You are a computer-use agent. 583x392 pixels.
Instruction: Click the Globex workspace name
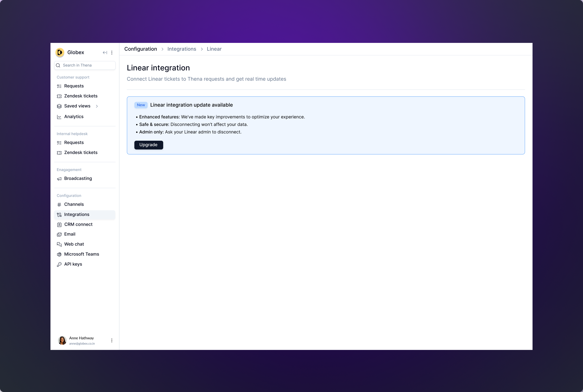point(76,52)
